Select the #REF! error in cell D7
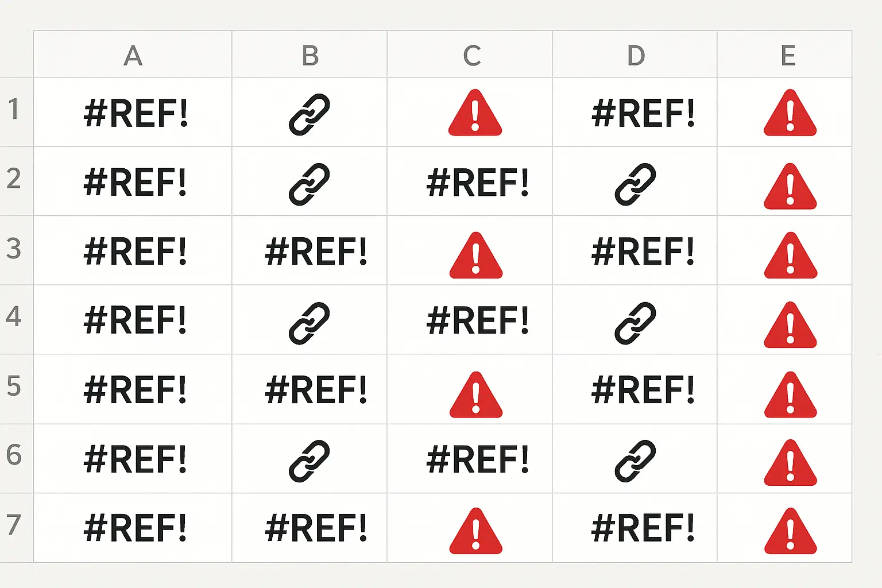 tap(643, 528)
